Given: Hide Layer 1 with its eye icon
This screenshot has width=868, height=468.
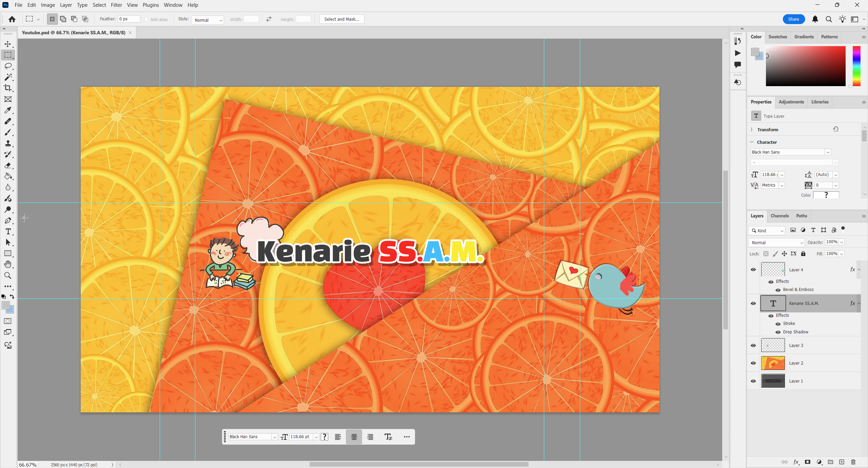Looking at the screenshot, I should coord(753,381).
